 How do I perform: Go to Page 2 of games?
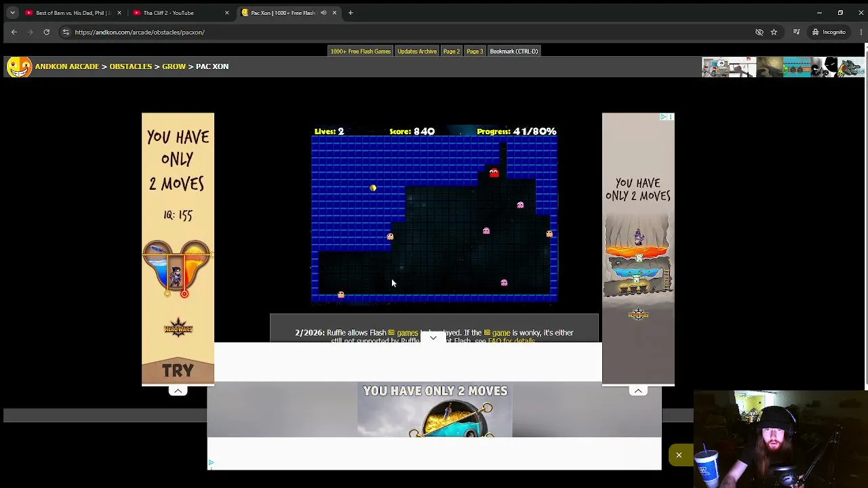pos(452,52)
